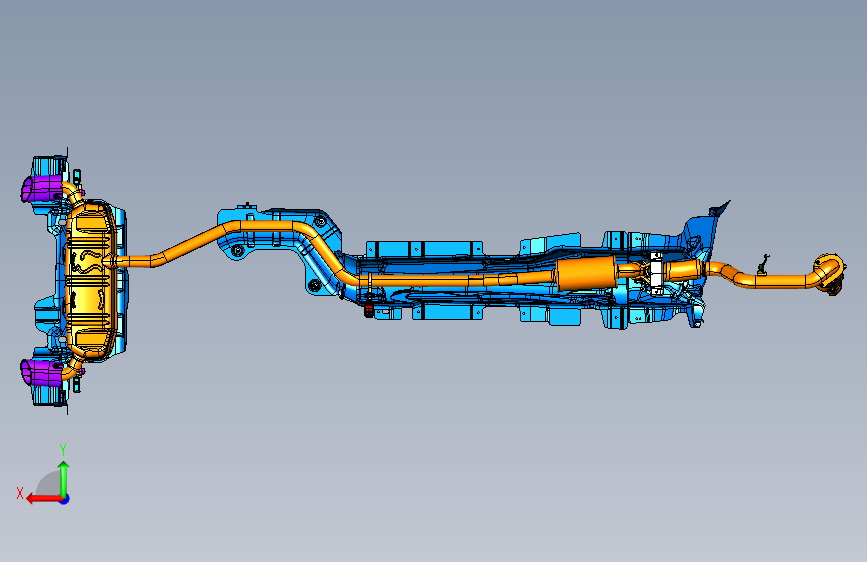867x562 pixels.
Task: Click the green Y axis arrow of the triad
Action: [64, 478]
